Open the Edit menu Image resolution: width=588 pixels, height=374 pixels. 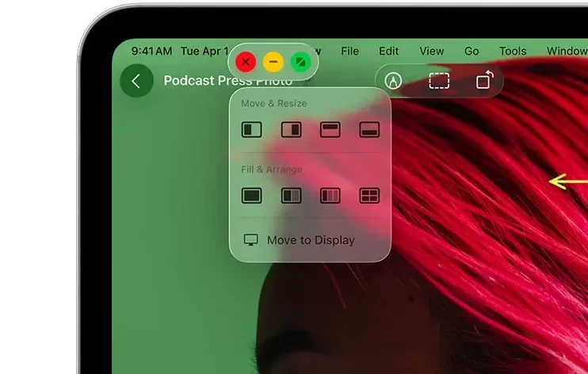[389, 51]
